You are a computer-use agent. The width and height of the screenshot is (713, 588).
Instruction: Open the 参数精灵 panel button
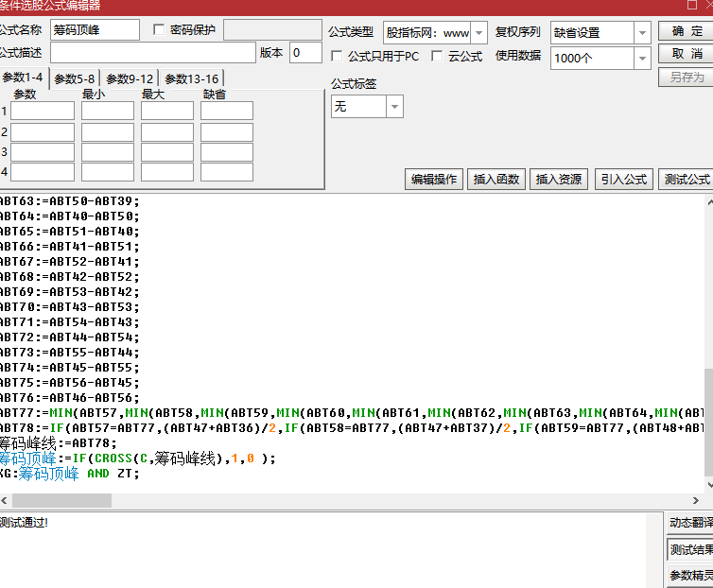690,576
